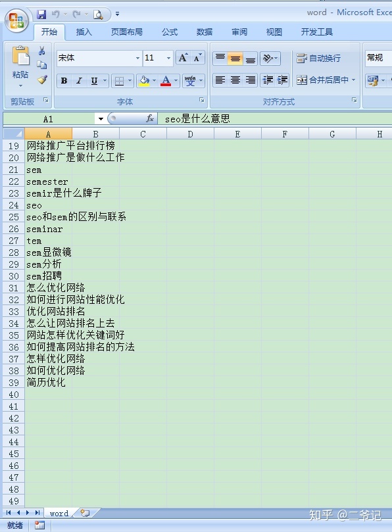The width and height of the screenshot is (392, 532).
Task: Insert a new worksheet tab icon
Action: [86, 513]
